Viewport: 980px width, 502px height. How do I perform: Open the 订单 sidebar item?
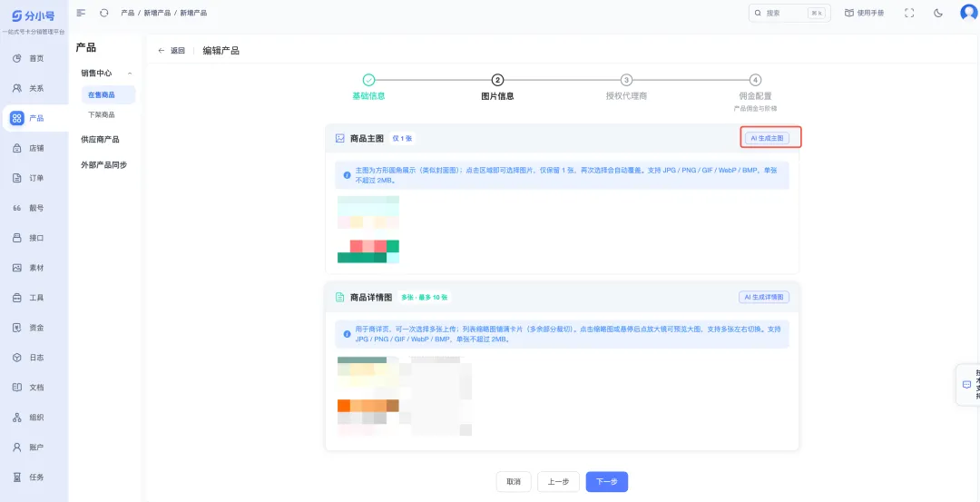34,178
